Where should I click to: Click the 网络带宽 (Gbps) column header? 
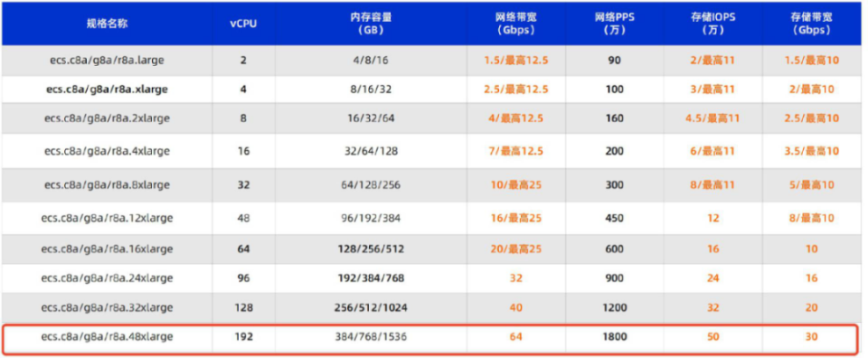coord(515,24)
